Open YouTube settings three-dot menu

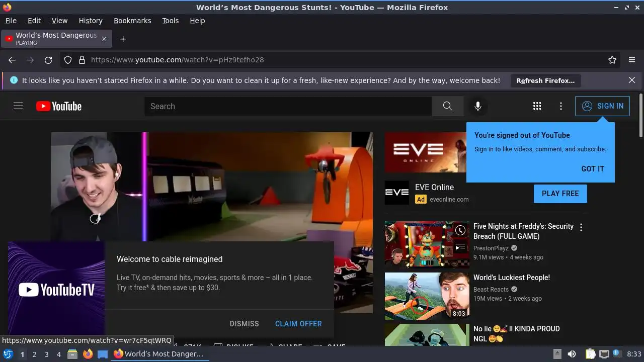point(561,106)
